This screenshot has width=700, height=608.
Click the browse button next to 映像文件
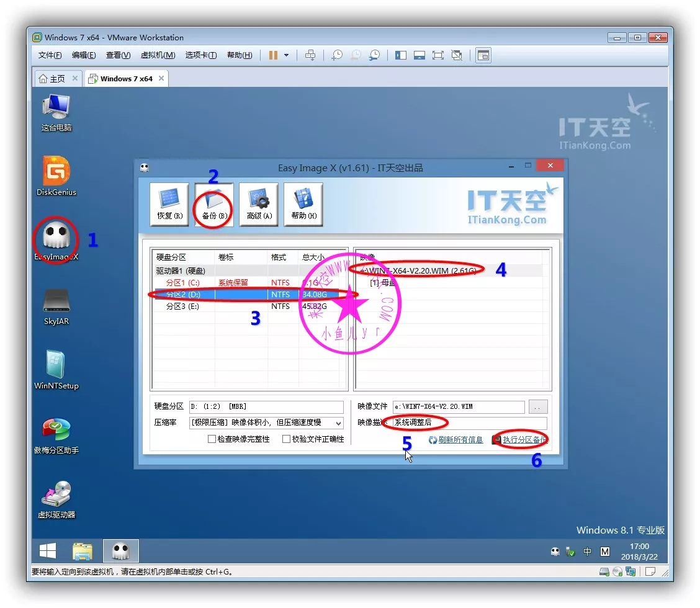coord(538,407)
